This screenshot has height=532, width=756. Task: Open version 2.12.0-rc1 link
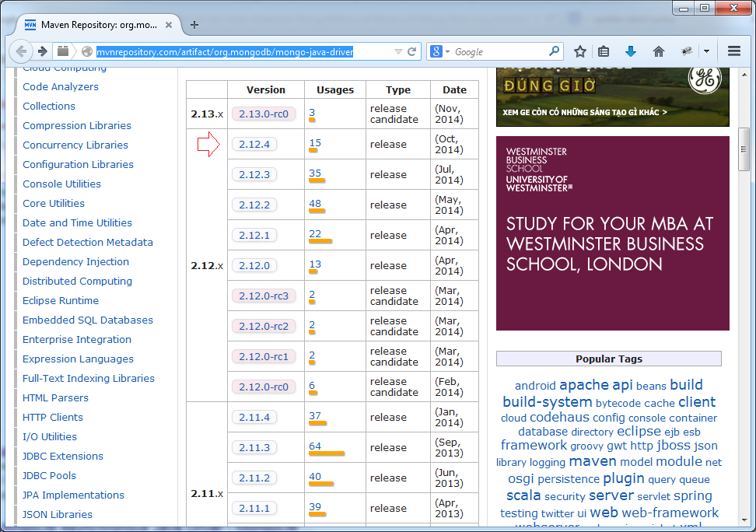point(264,356)
